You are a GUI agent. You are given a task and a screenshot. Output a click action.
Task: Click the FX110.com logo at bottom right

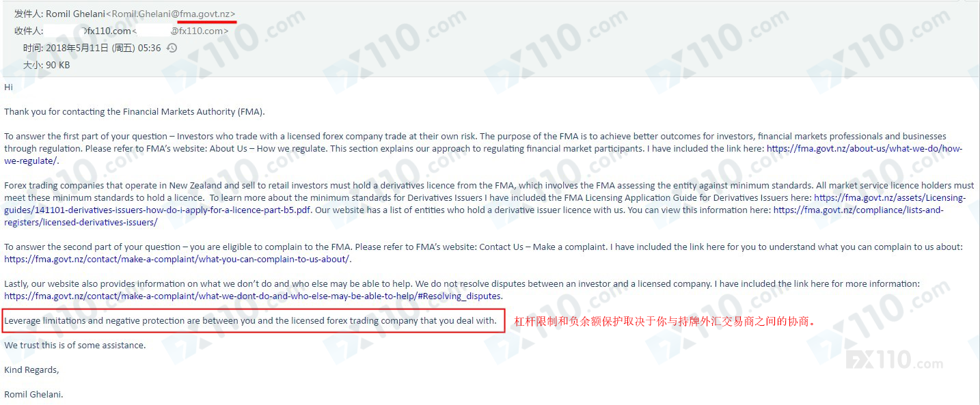click(x=894, y=360)
